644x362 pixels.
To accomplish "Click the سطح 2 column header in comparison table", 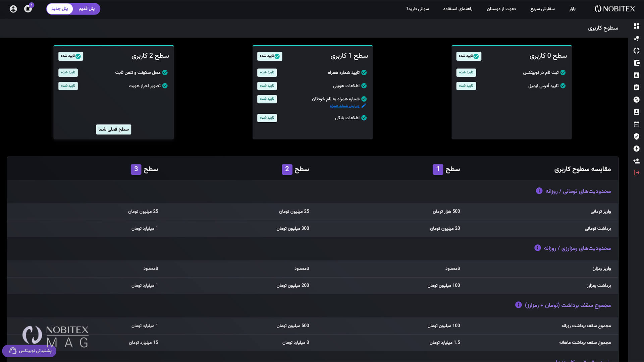I will click(295, 169).
